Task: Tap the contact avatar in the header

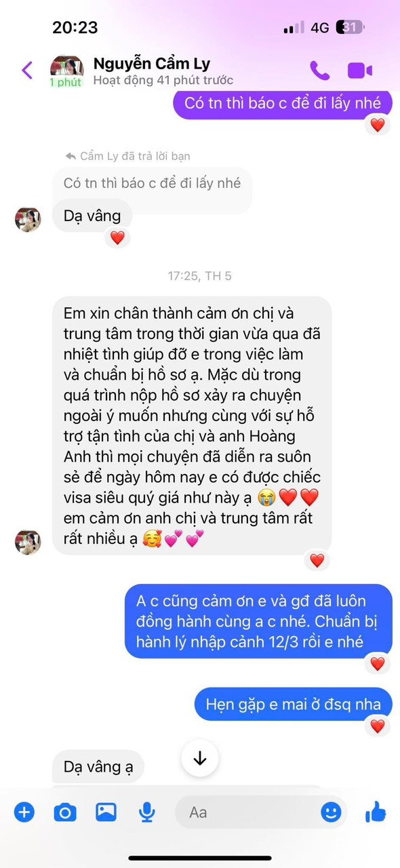Action: [x=66, y=66]
